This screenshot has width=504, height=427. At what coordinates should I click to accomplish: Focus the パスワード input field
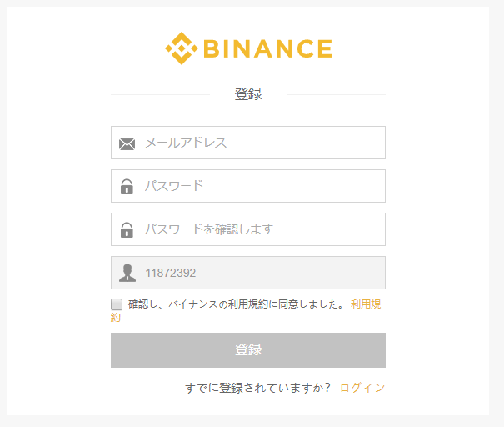[260, 186]
